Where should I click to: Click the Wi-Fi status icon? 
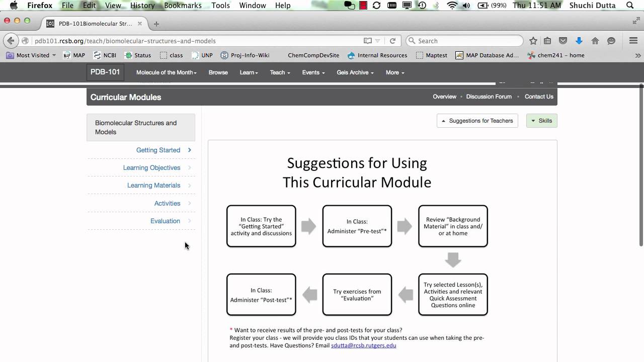pyautogui.click(x=452, y=6)
